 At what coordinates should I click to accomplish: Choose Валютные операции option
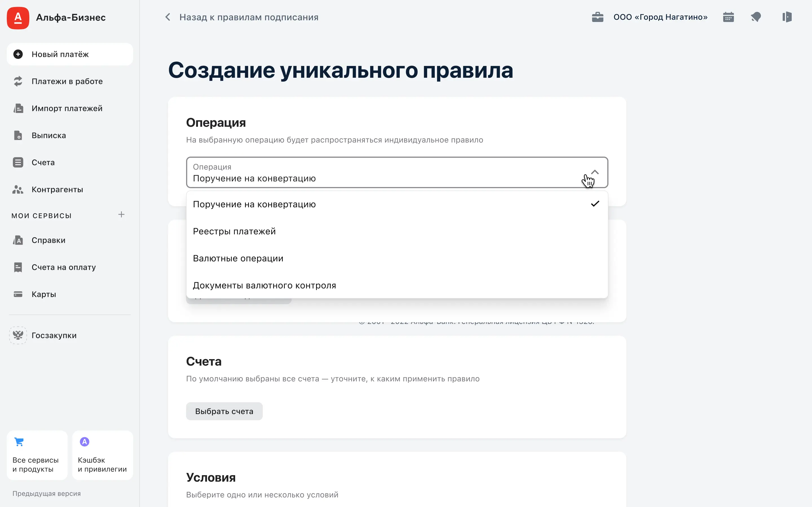pyautogui.click(x=238, y=259)
